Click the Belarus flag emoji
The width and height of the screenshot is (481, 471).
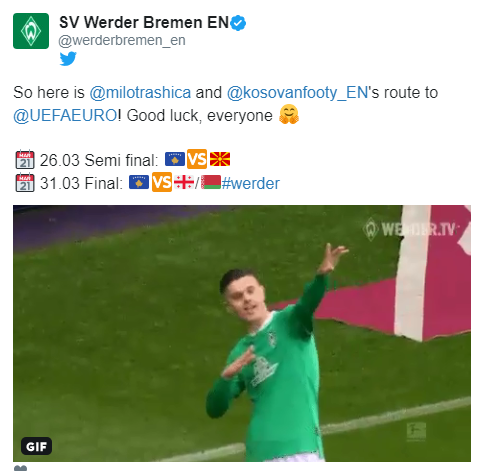pyautogui.click(x=211, y=182)
